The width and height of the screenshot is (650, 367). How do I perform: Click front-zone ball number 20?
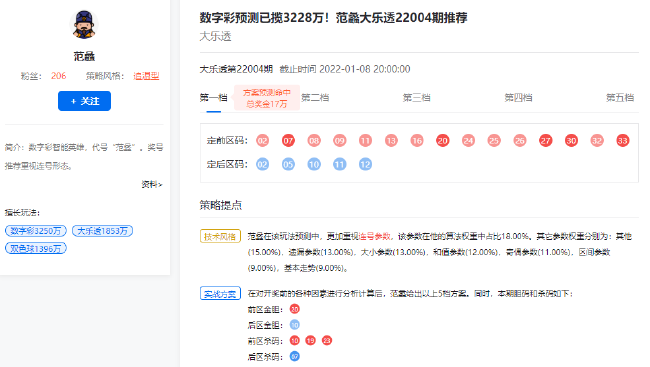443,141
